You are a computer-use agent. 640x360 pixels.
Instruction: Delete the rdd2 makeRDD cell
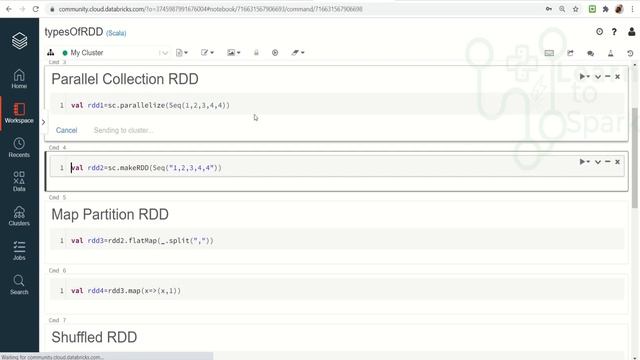click(618, 162)
